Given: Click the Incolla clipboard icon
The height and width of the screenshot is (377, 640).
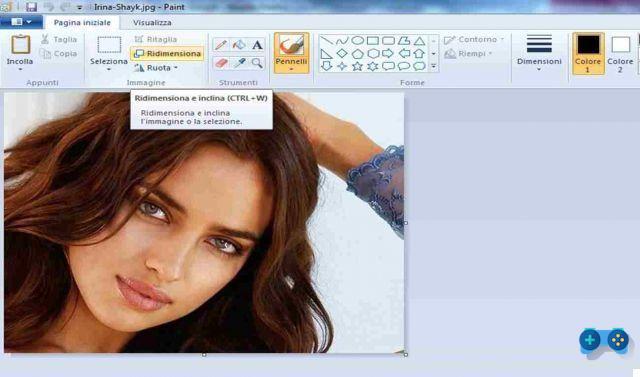Looking at the screenshot, I should 20,44.
